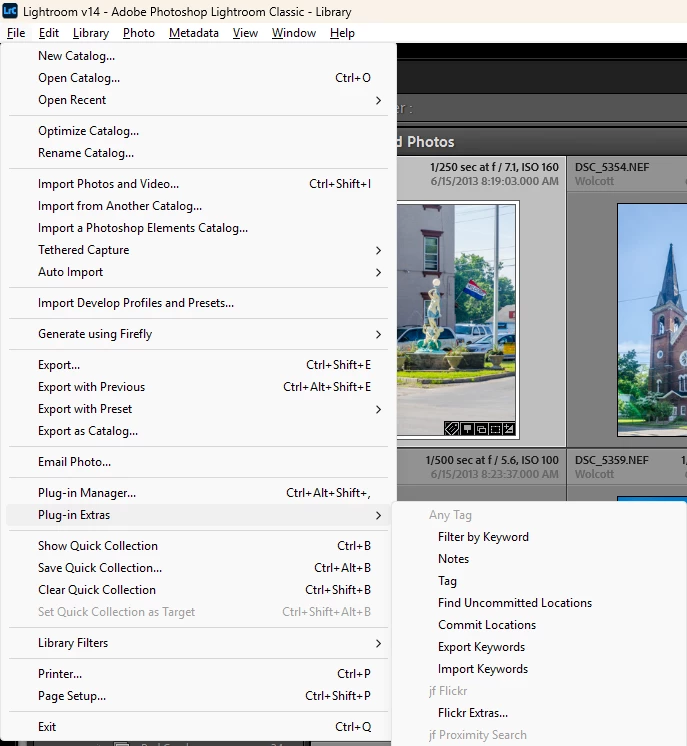Click the GPS location badge on the statue photo
Screen dimensions: 687x746
(x=467, y=429)
